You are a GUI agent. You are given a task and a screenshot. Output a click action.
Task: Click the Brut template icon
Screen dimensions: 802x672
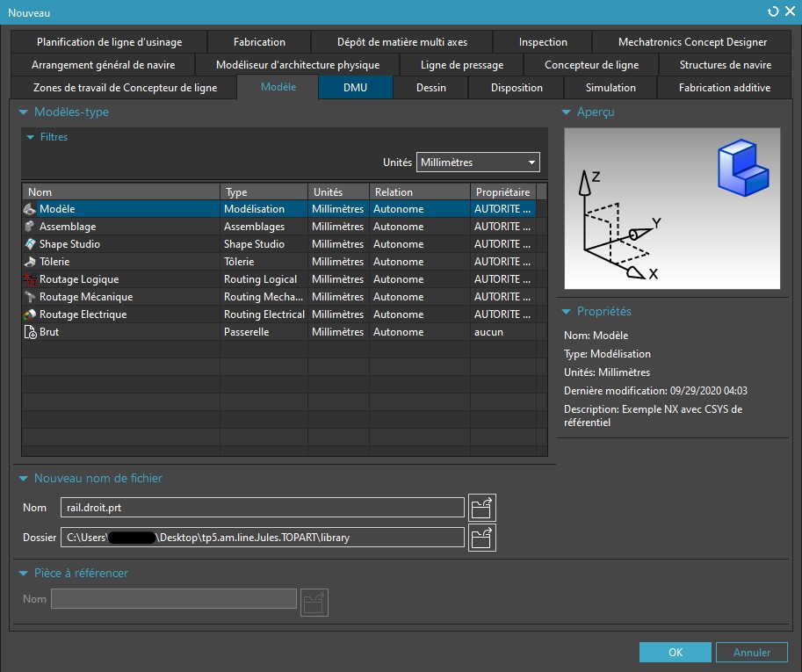coord(30,332)
